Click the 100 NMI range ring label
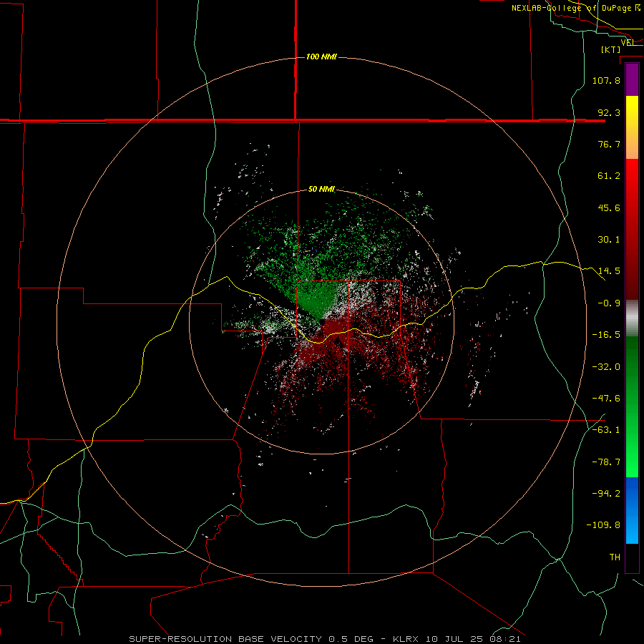The width and height of the screenshot is (644, 644). pos(321,57)
